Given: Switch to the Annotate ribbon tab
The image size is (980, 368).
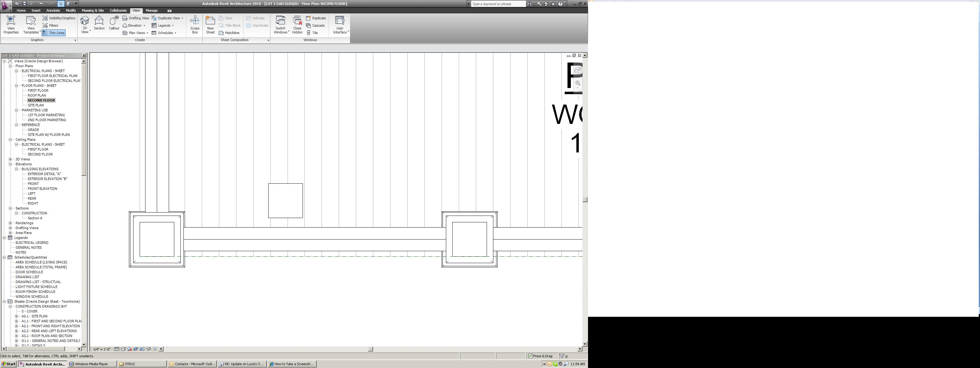Looking at the screenshot, I should click(53, 10).
